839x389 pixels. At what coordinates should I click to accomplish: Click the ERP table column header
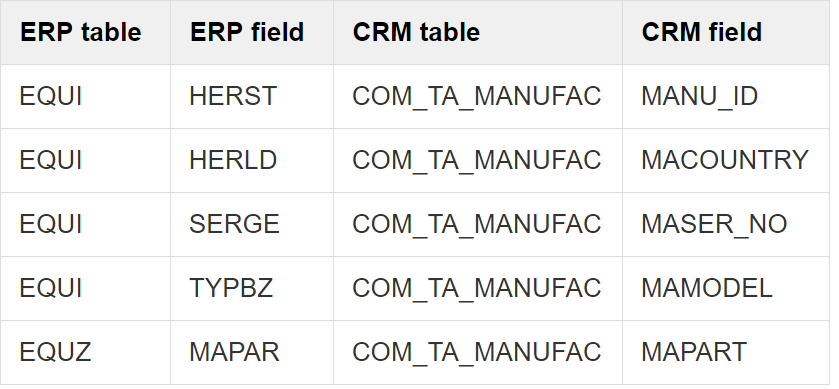[x=86, y=33]
